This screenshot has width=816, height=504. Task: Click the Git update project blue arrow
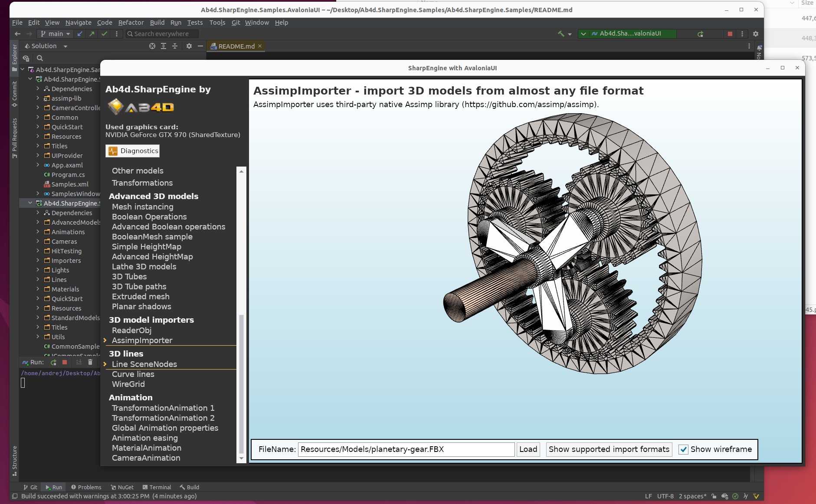(x=80, y=34)
